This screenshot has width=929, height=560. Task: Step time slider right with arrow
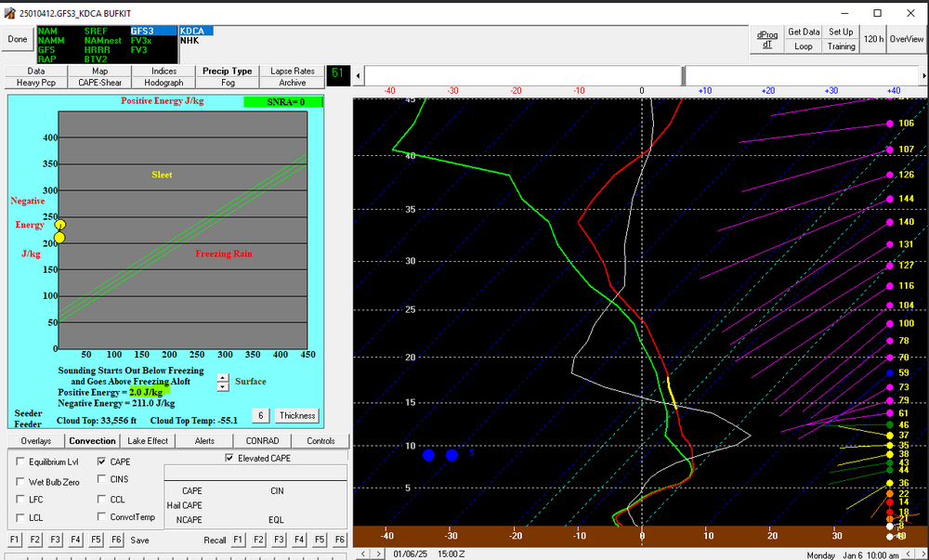[924, 76]
